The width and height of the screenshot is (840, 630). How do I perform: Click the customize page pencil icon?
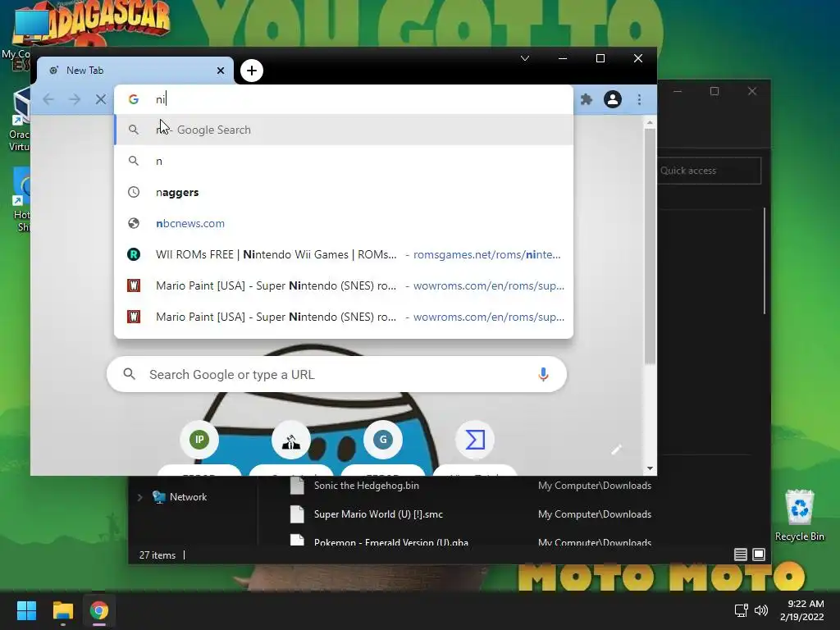click(616, 450)
